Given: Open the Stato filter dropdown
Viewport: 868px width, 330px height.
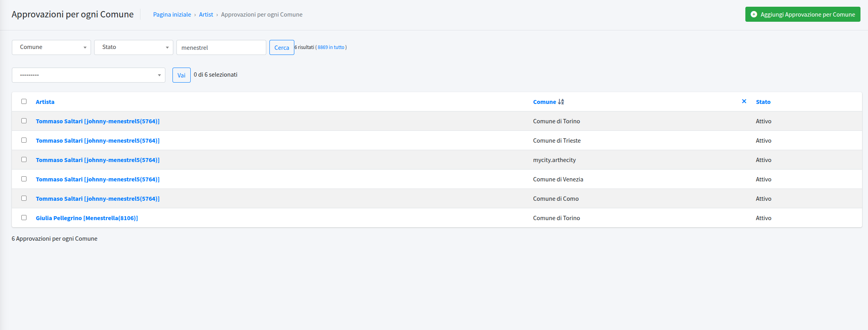Looking at the screenshot, I should tap(134, 47).
